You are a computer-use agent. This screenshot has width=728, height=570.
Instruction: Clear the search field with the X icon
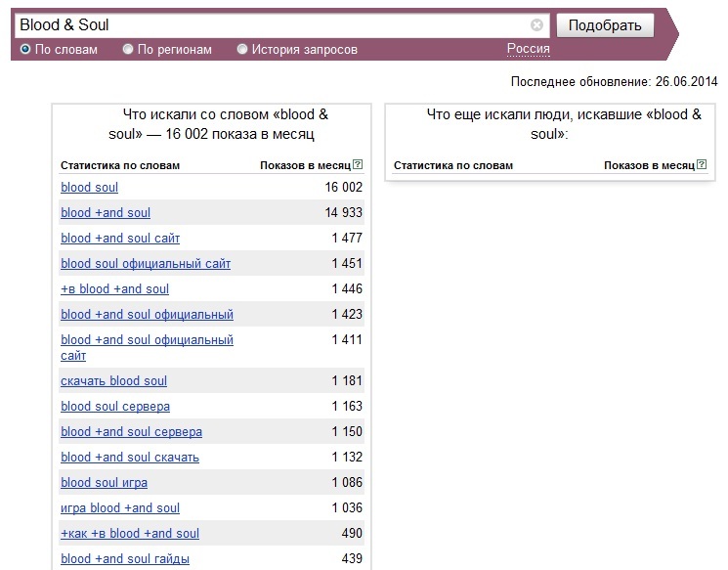click(536, 25)
